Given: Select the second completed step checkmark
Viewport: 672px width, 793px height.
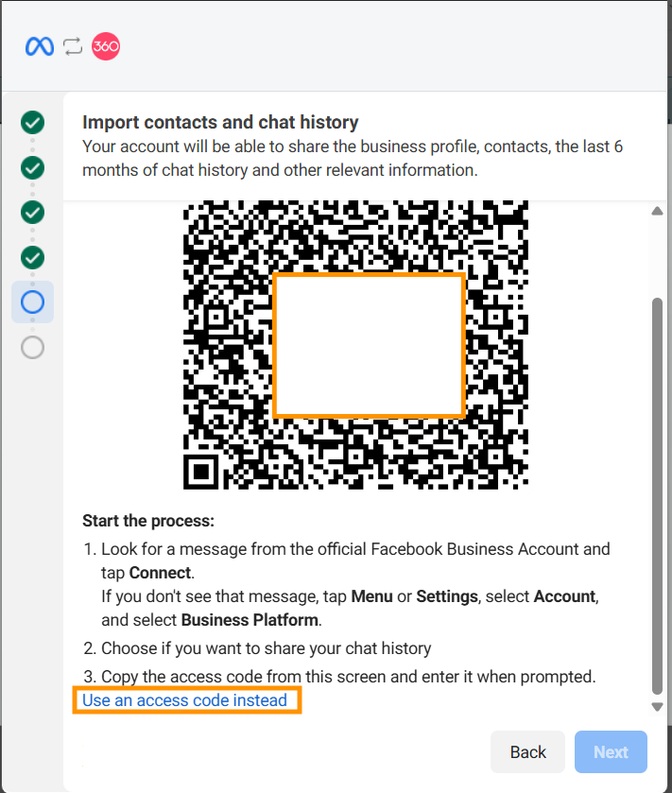Looking at the screenshot, I should 32,168.
